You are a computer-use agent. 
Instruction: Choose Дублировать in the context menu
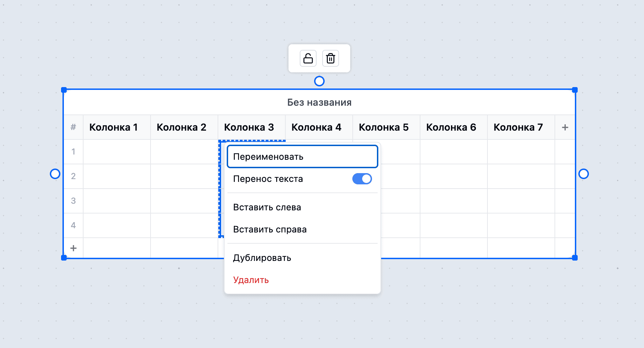click(262, 258)
